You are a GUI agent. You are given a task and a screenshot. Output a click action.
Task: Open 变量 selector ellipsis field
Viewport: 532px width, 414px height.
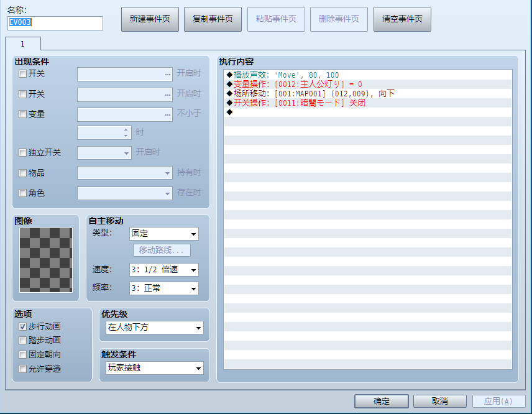point(125,115)
